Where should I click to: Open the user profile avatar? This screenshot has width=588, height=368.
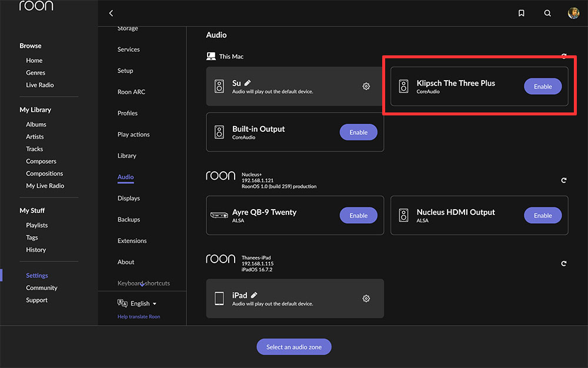coord(573,13)
